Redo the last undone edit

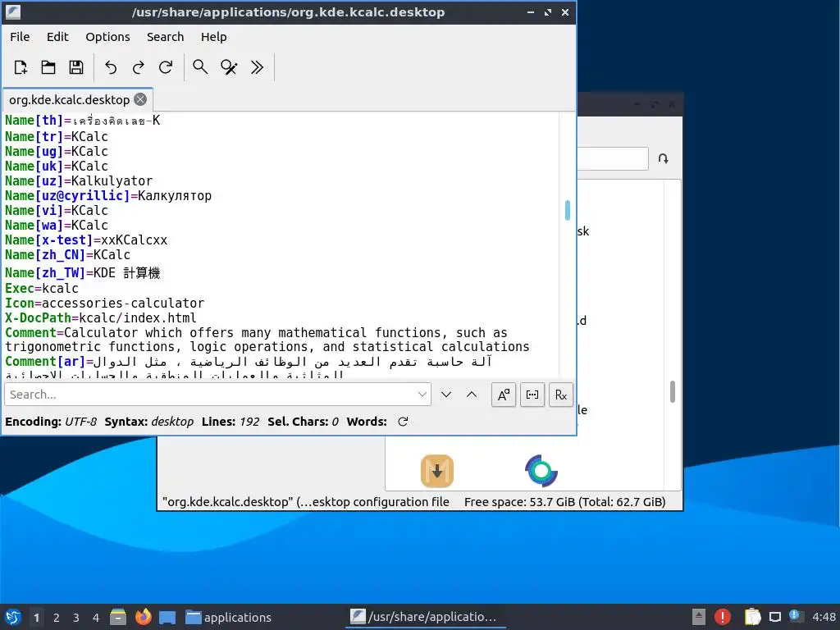[x=138, y=67]
